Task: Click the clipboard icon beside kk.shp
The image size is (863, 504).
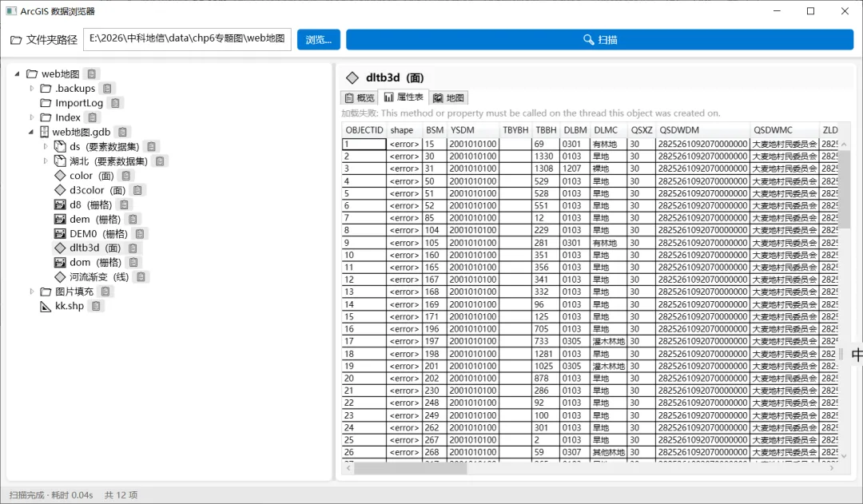Action: [97, 306]
